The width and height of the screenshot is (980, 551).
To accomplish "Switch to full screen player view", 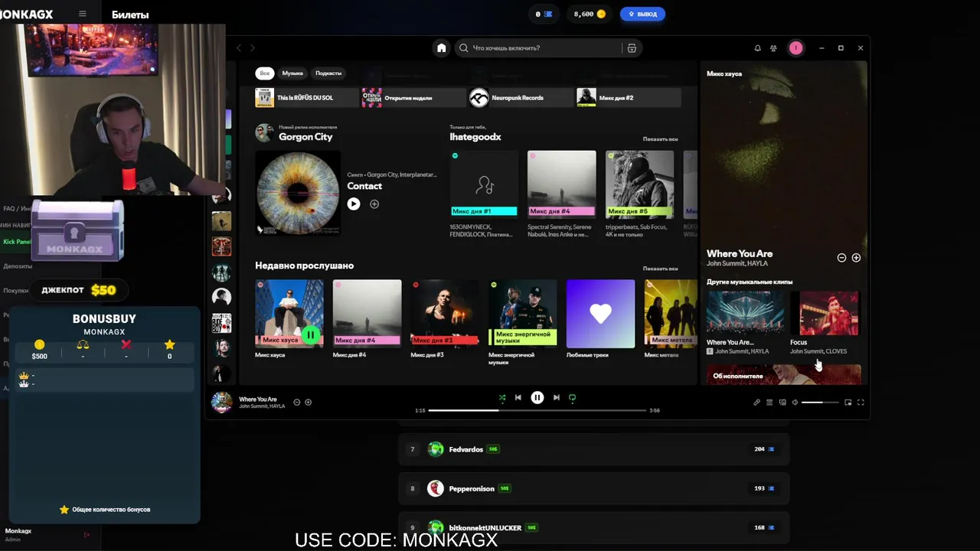I will pos(861,402).
